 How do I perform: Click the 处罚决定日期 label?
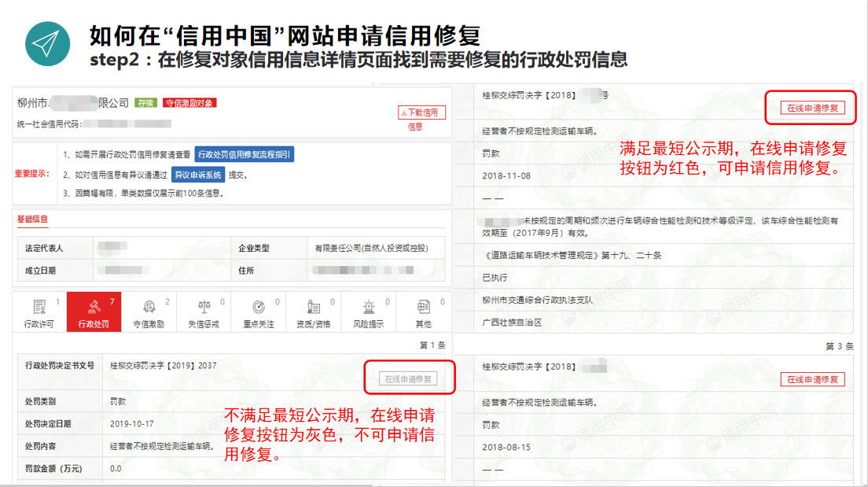48,424
